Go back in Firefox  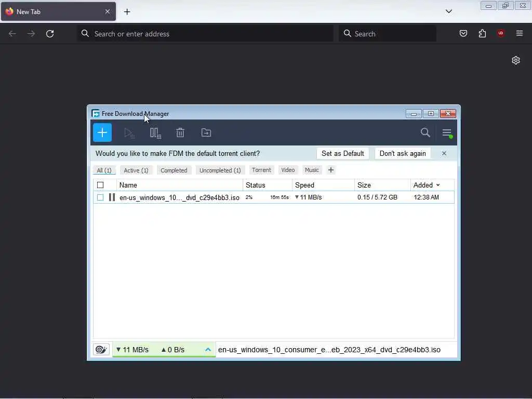[x=12, y=34]
